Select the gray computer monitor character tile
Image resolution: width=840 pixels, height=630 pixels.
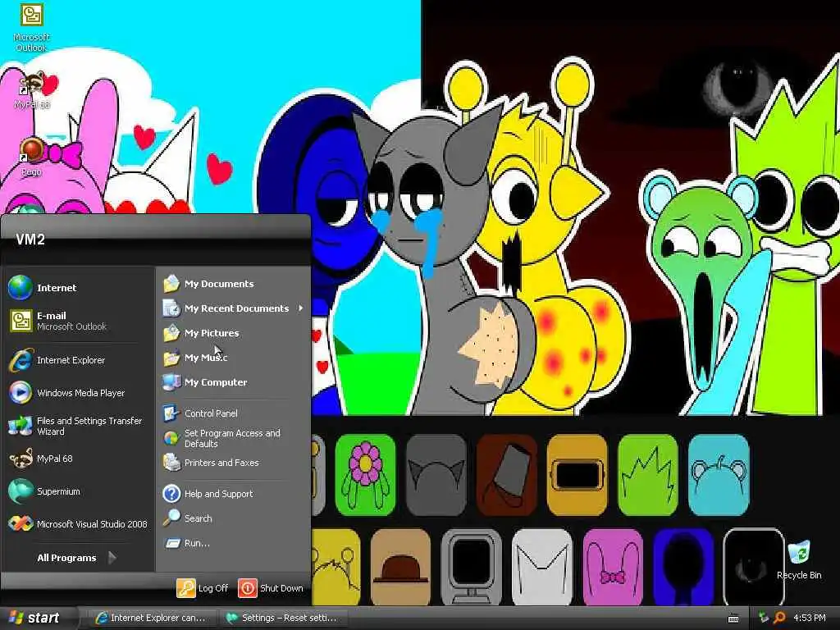click(x=471, y=568)
